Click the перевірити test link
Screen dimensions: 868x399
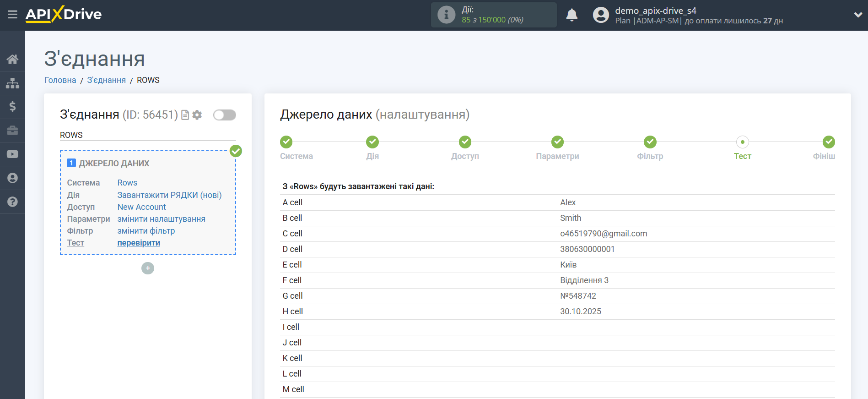pos(139,243)
